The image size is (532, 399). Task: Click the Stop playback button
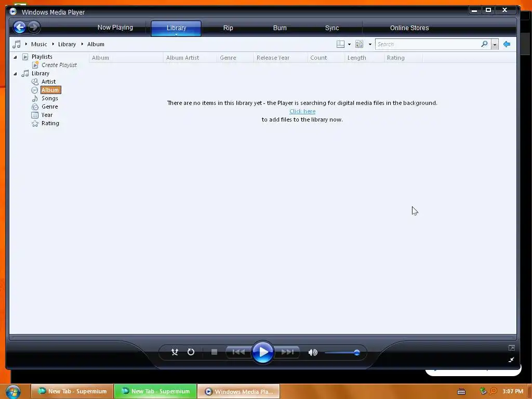214,352
